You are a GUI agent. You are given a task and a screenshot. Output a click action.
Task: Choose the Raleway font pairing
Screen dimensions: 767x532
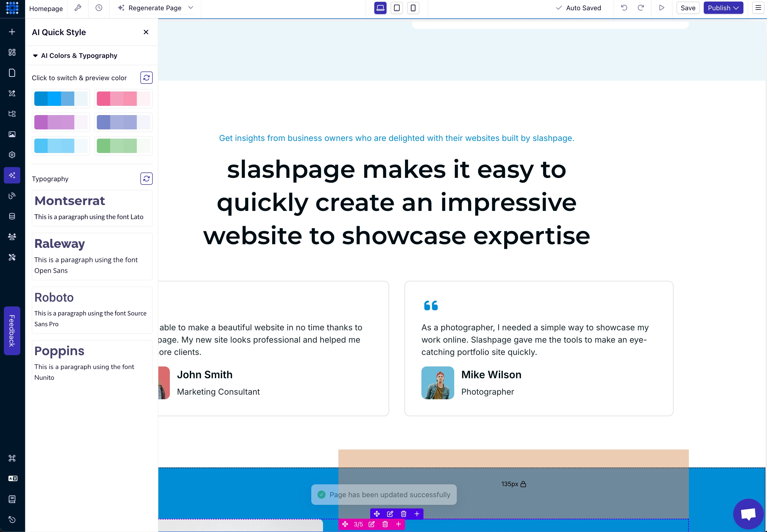point(92,257)
